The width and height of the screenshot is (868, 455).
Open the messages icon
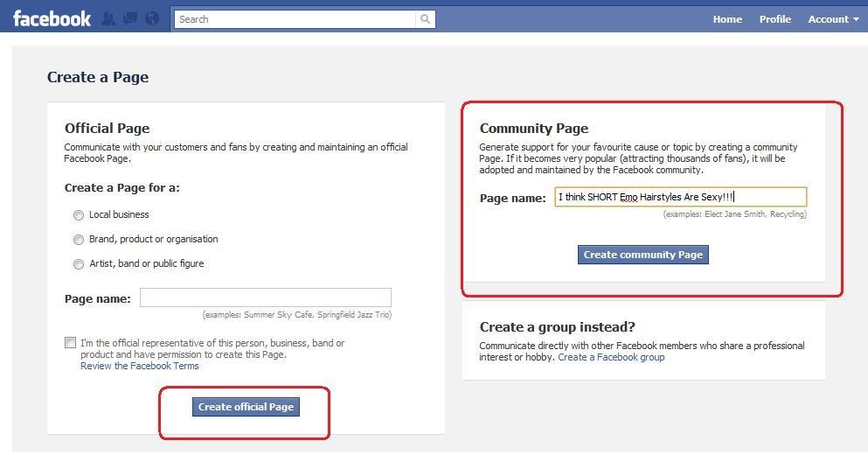[130, 18]
